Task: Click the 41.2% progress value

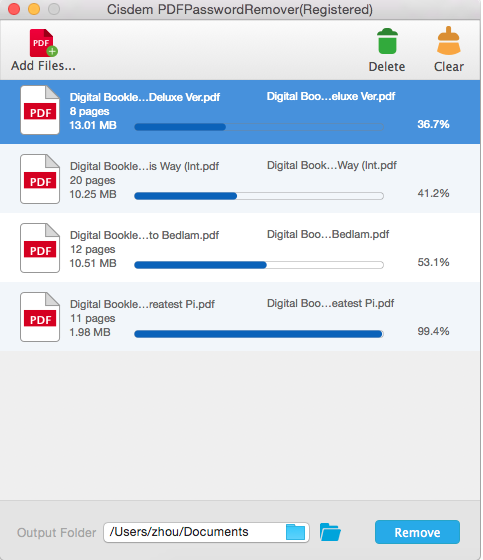Action: tap(433, 193)
